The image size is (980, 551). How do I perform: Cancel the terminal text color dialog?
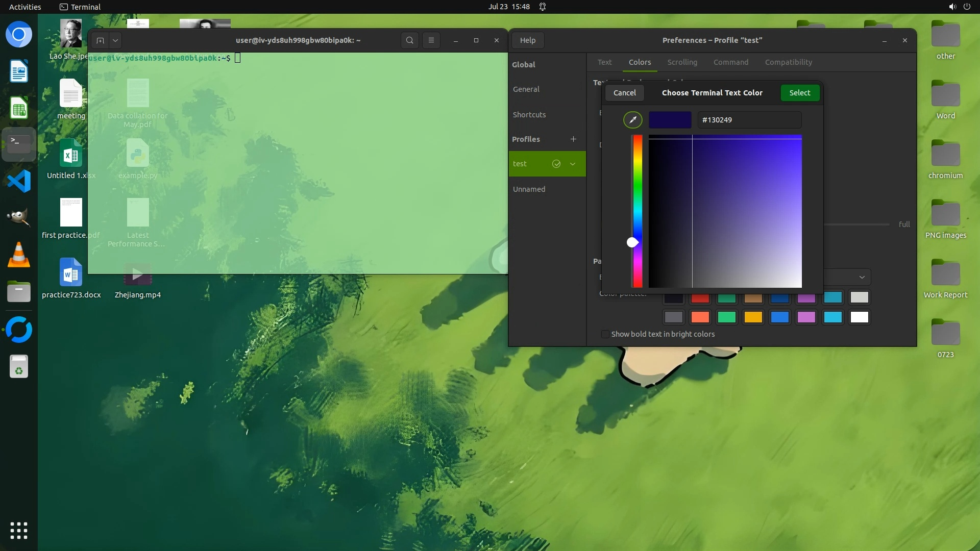click(x=624, y=93)
